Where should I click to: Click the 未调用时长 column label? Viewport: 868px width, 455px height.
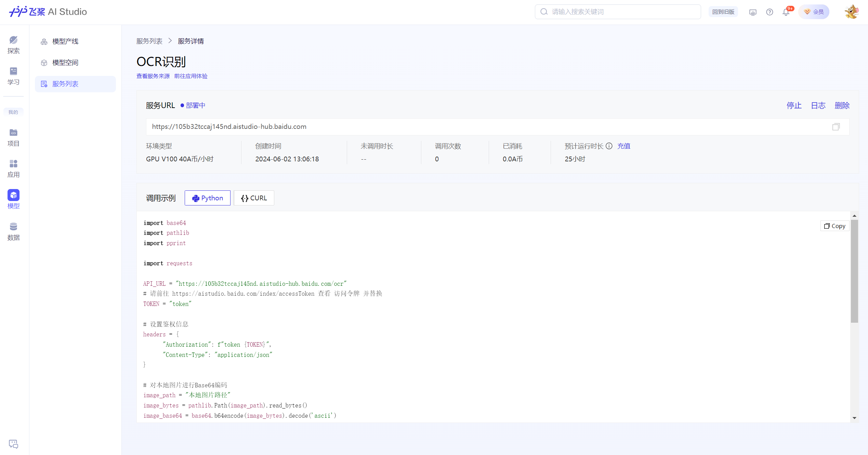pos(377,146)
